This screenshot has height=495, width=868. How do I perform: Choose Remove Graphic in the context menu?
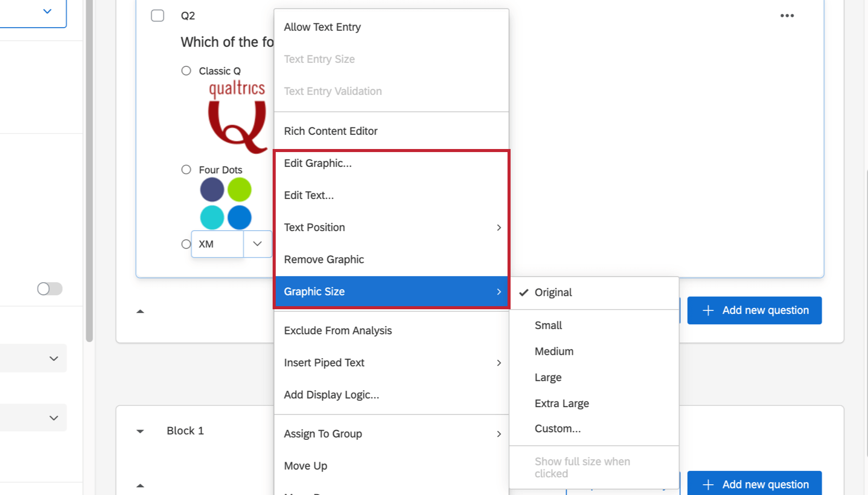[x=324, y=259]
